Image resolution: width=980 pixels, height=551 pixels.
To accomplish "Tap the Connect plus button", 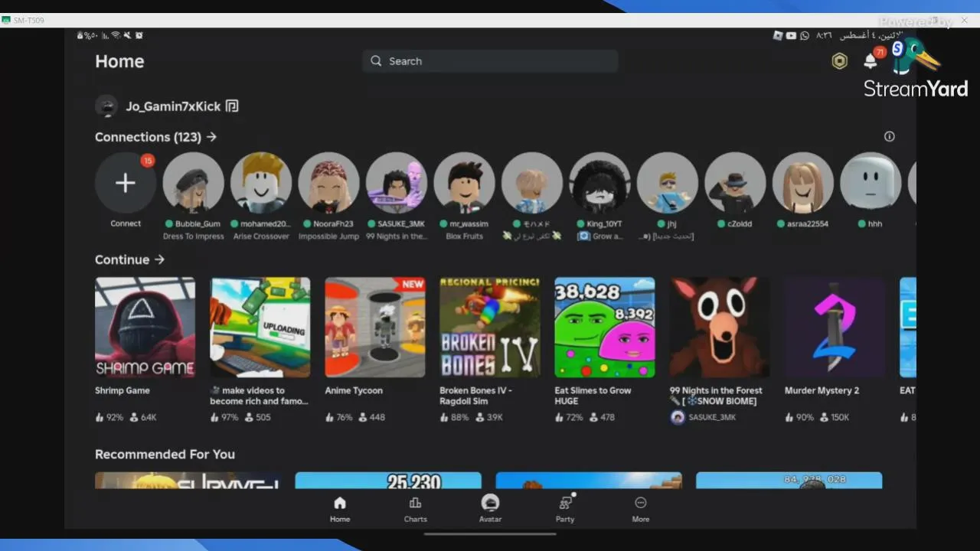I will 126,183.
